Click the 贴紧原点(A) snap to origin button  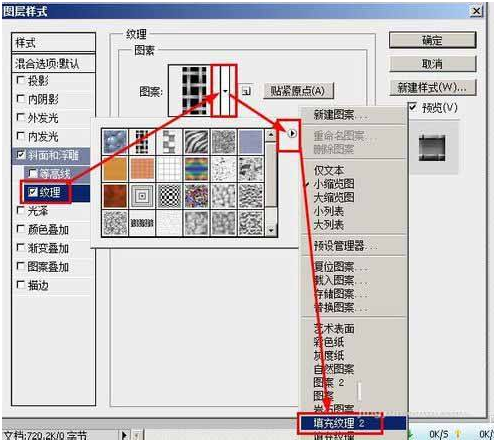coord(298,91)
